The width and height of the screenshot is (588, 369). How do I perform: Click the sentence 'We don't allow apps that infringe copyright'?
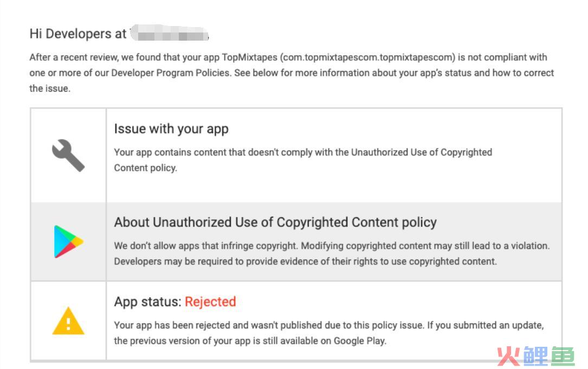[x=206, y=245]
